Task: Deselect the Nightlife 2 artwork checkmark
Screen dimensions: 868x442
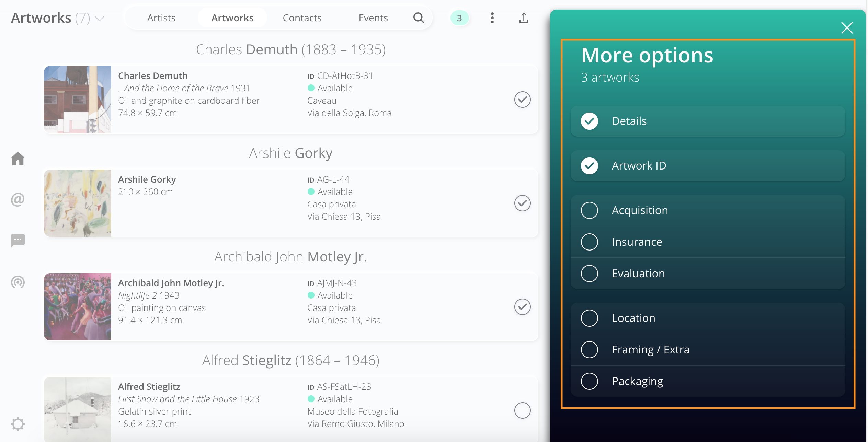Action: click(523, 307)
